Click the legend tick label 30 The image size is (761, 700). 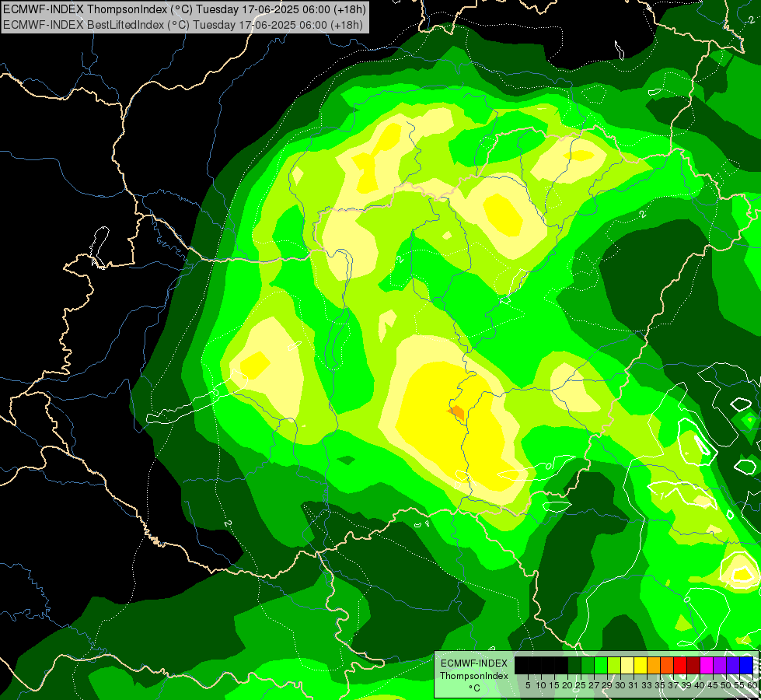coord(621,685)
